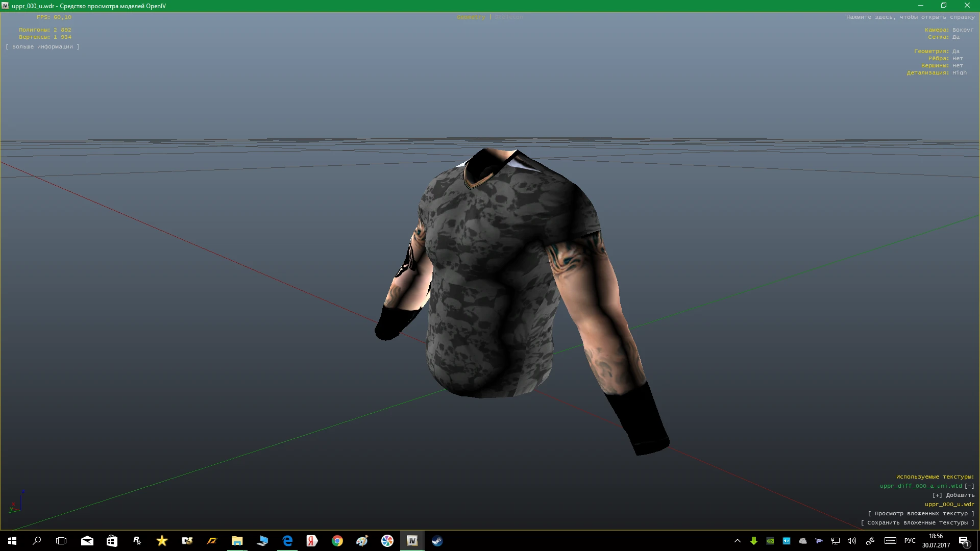Screen dimensions: 980x551
Task: Open Rockstar Games taskbar icon
Action: (137, 541)
